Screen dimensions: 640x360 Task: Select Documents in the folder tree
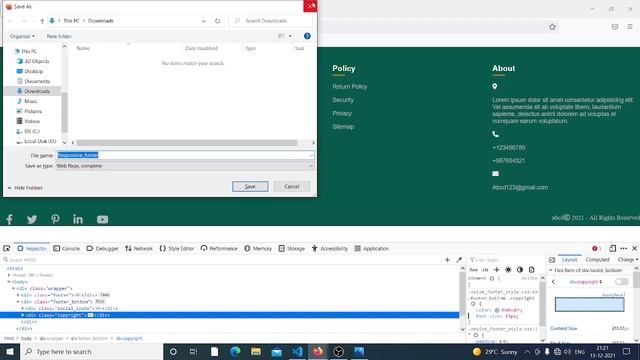[x=37, y=81]
